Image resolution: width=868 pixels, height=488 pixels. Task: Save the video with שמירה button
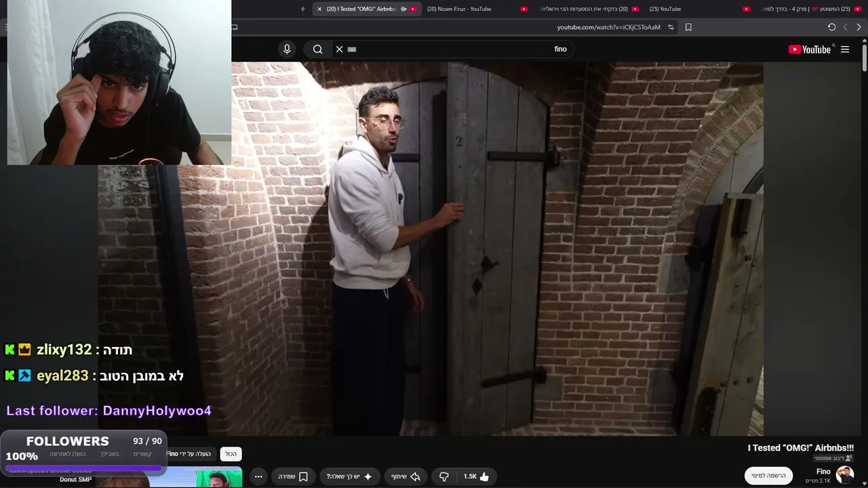pos(293,476)
